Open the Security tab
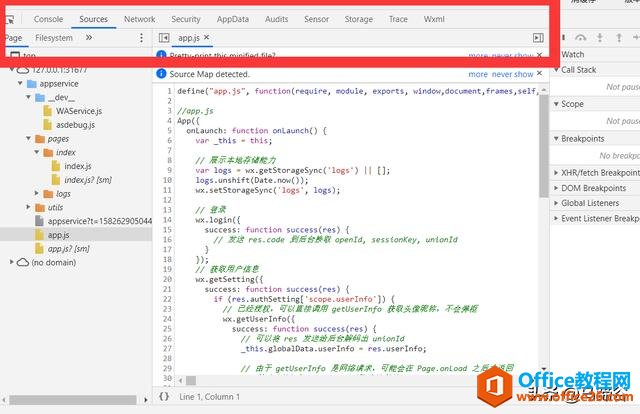Screen dimensions: 640x414 click(186, 19)
